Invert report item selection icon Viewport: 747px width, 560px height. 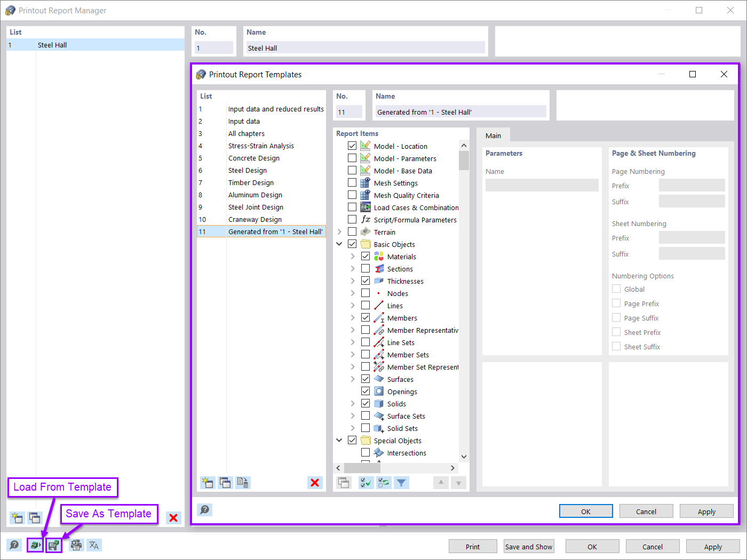tap(384, 483)
